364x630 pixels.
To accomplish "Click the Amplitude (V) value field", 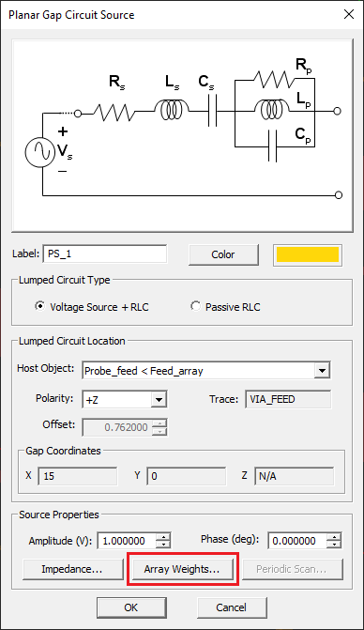I will (x=127, y=541).
